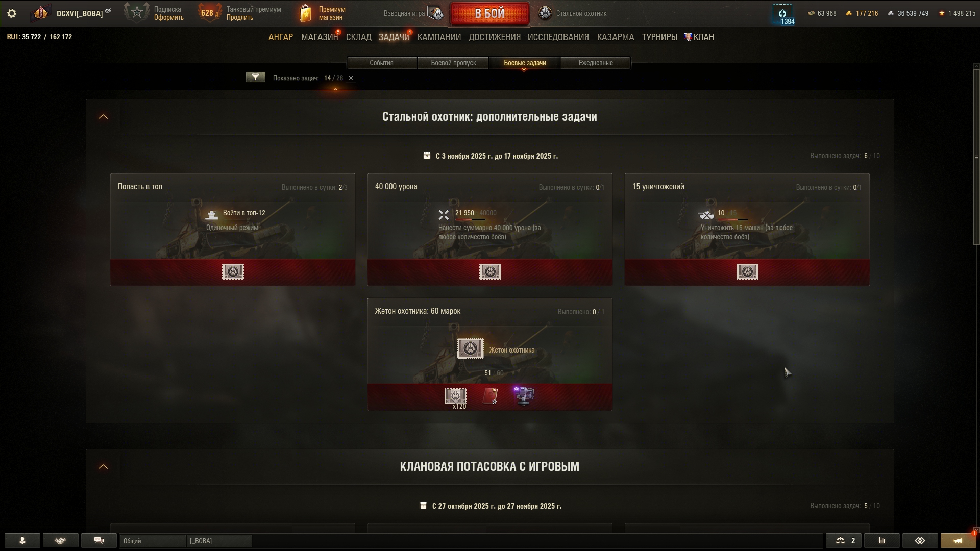
Task: Click the notifications icon with red badge
Action: pos(958,541)
